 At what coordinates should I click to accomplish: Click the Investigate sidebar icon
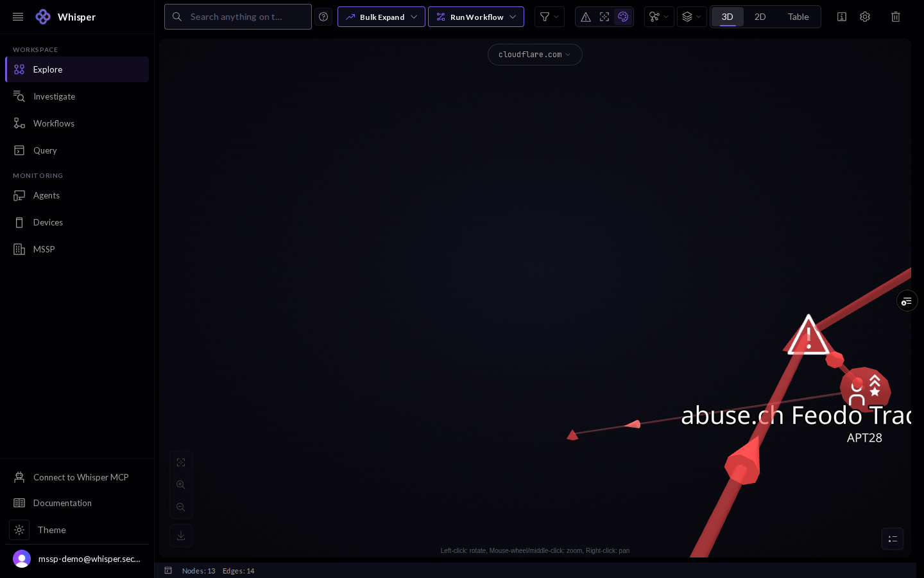coord(19,96)
